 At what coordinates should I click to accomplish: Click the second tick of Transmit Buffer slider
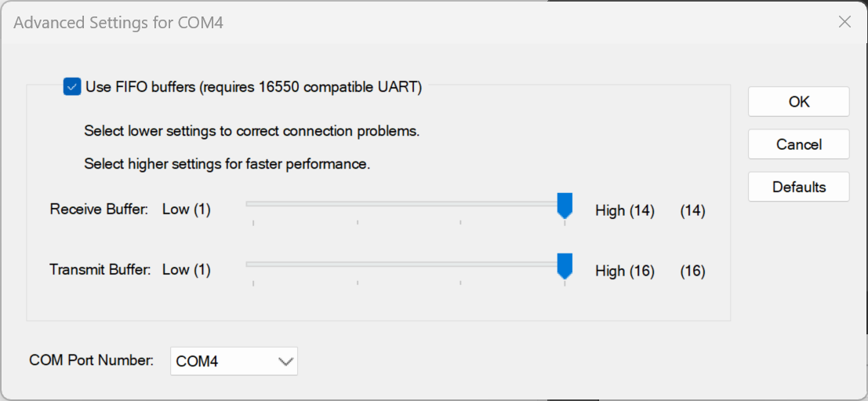358,283
